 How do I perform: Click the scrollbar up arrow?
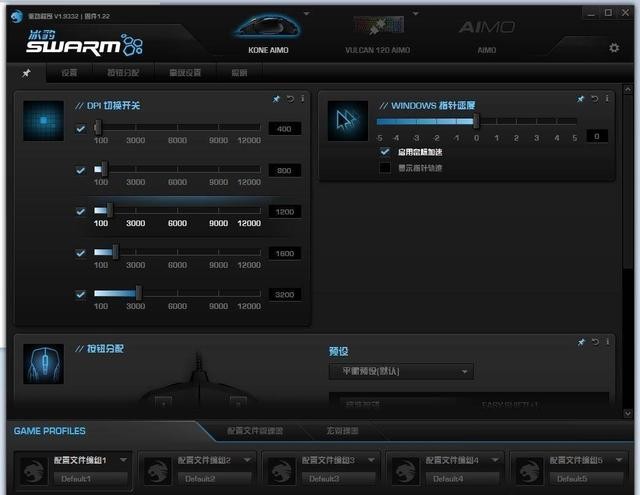(628, 89)
